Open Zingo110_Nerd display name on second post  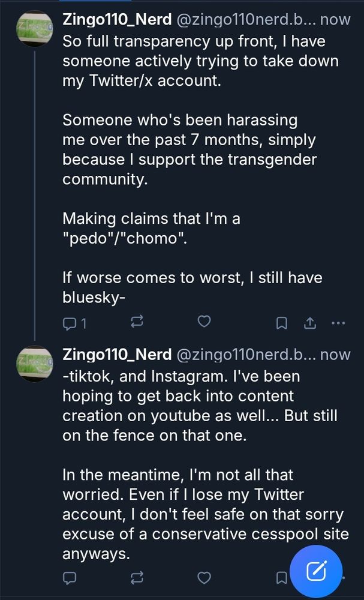click(117, 355)
